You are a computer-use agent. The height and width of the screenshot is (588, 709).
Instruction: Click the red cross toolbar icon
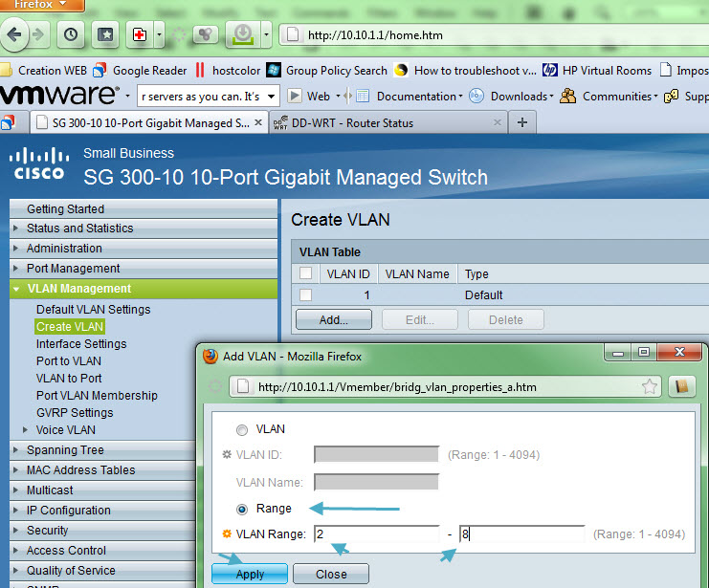tap(140, 34)
